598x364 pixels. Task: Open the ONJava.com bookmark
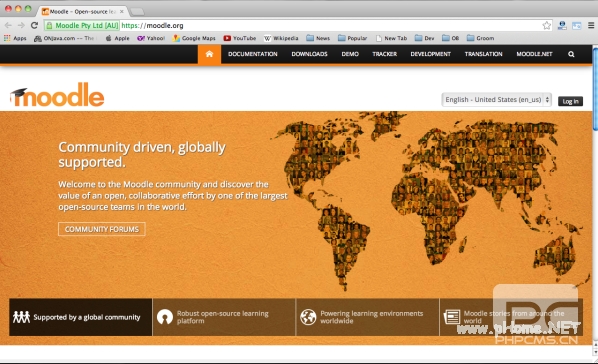click(64, 38)
